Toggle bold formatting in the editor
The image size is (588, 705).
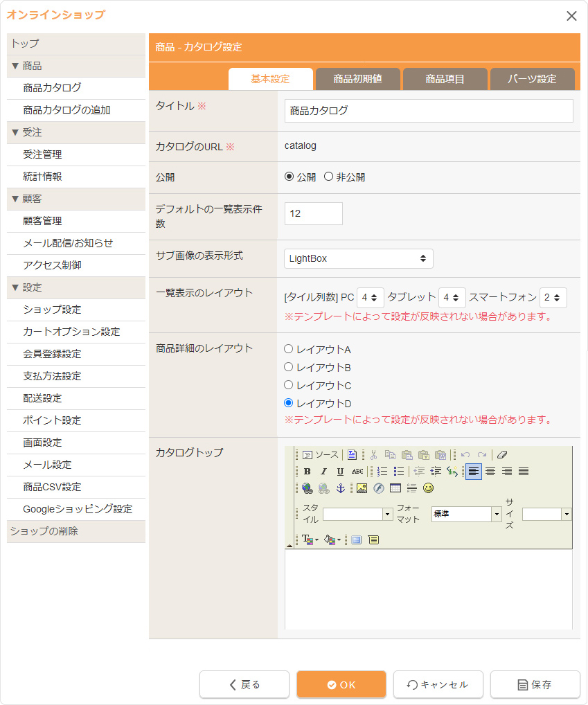point(307,472)
